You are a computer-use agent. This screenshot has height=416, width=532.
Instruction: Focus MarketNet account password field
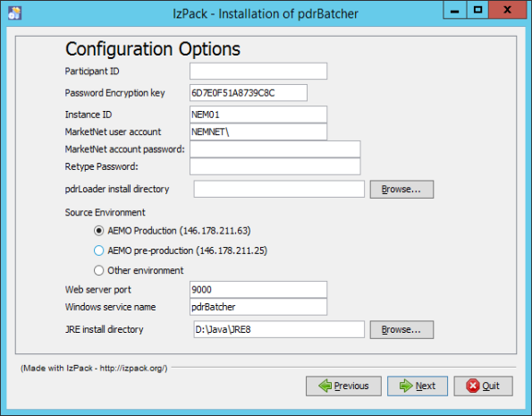click(274, 149)
